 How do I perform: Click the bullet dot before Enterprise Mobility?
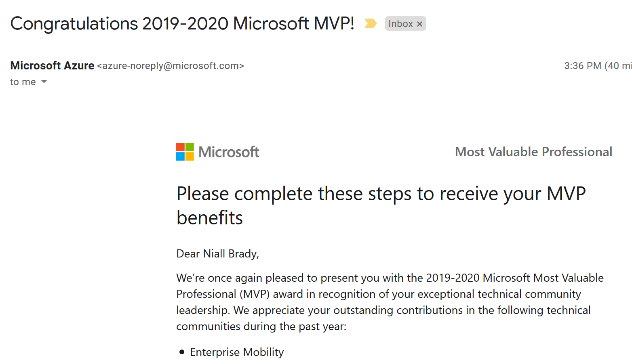[x=182, y=352]
